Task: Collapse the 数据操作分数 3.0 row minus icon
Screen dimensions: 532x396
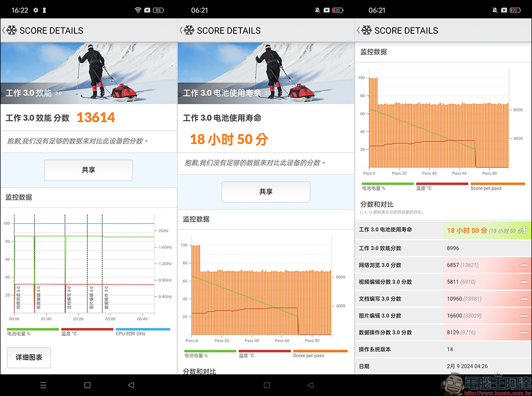Action: (524, 333)
